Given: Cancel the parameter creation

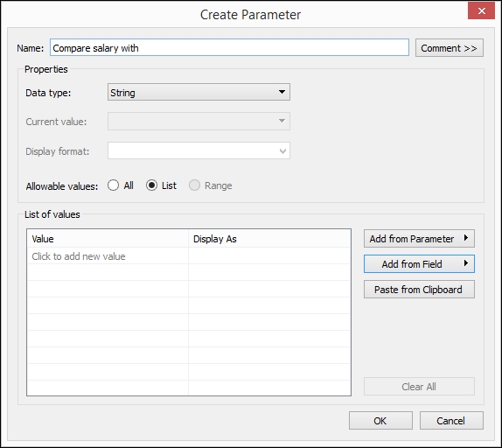Looking at the screenshot, I should pos(451,421).
